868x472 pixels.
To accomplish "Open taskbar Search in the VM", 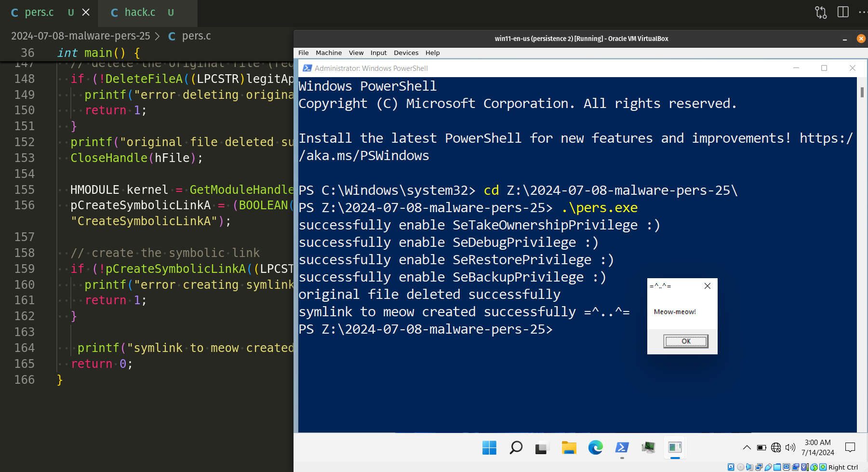I will (516, 448).
